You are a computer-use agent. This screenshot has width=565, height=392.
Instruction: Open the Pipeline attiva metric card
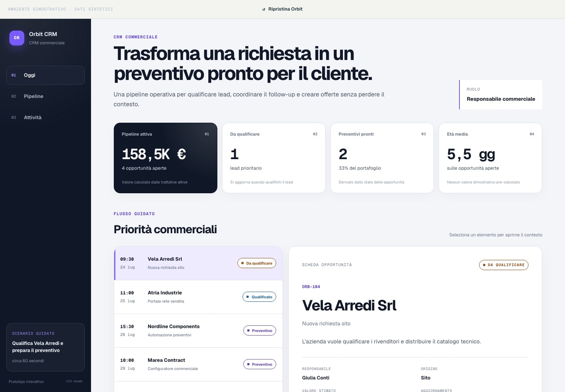tap(166, 158)
